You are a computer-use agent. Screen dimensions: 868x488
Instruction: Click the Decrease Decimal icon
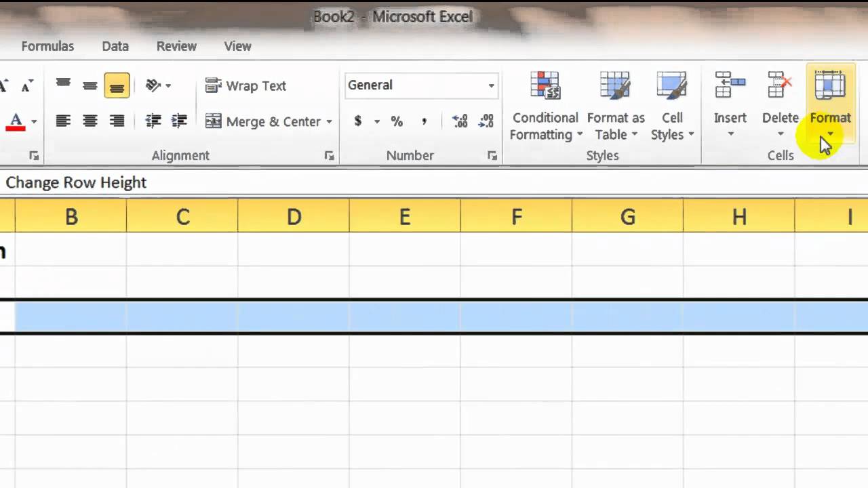tap(486, 121)
